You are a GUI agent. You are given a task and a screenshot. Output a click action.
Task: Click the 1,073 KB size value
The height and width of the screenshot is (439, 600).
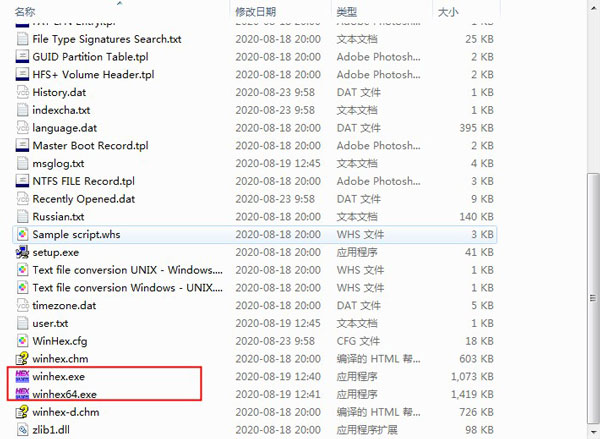tap(472, 377)
